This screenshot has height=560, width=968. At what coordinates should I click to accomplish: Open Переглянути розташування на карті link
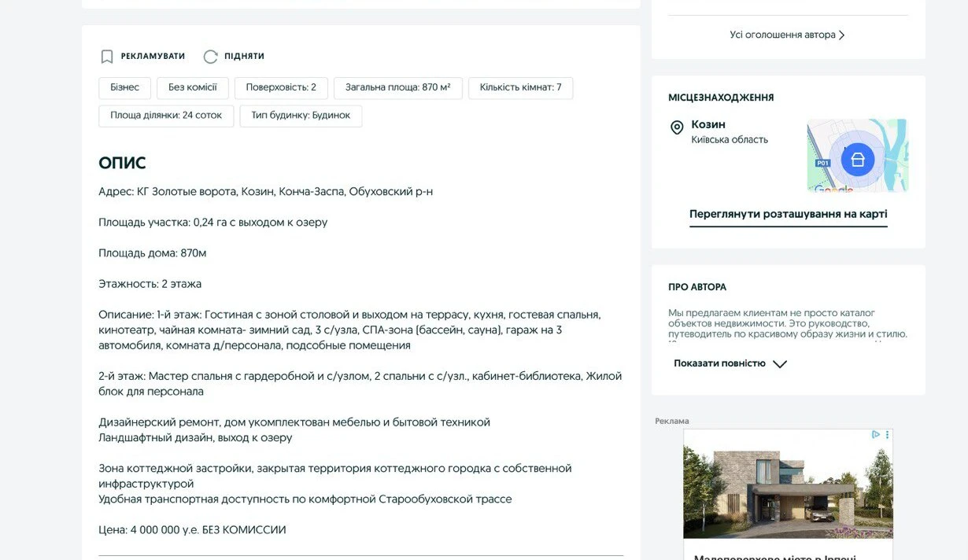(788, 213)
